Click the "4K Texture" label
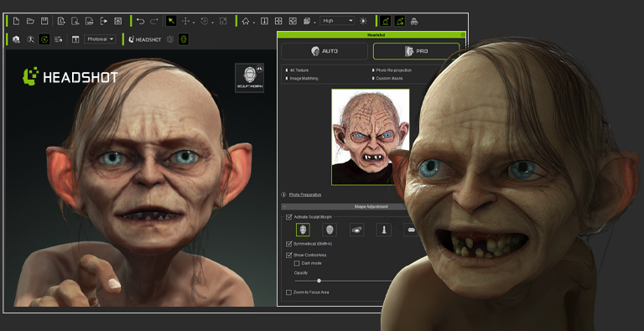 coord(299,70)
